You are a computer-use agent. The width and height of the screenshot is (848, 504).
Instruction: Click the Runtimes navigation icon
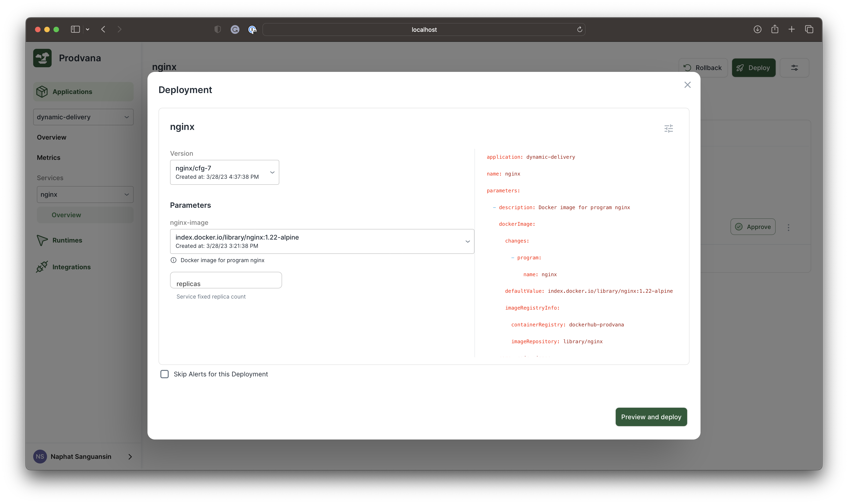(x=42, y=240)
